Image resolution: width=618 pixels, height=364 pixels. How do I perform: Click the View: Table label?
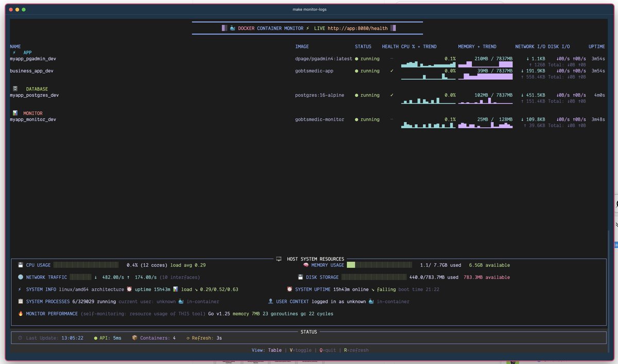click(x=267, y=350)
